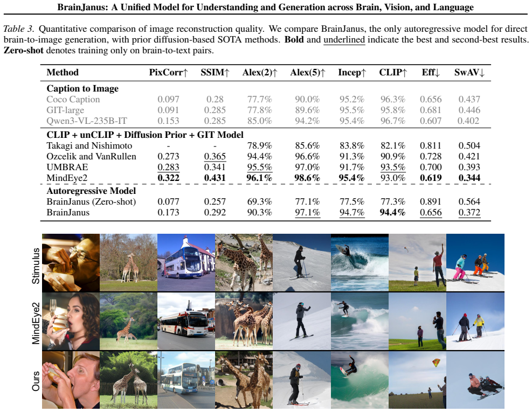Viewport: 532px width, 412px height.
Task: Click the 'Qwen3-VL-235B-IT' row label
Action: pyautogui.click(x=87, y=121)
